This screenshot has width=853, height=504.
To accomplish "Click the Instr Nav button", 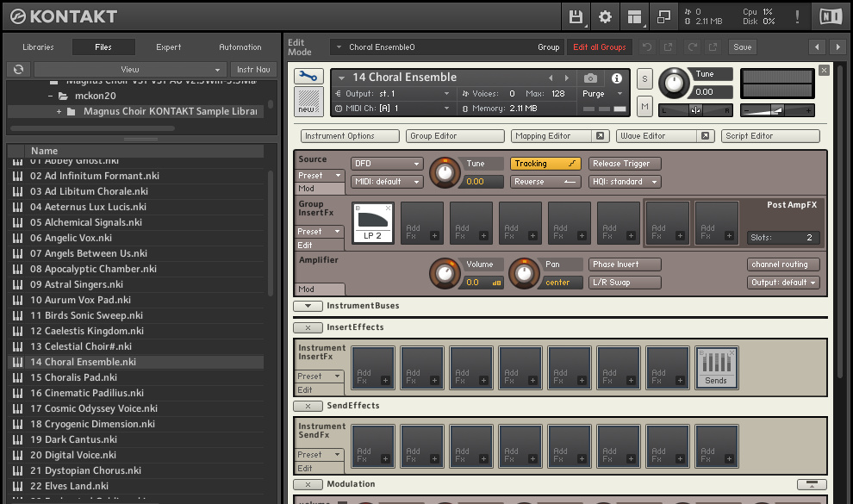I will pos(253,69).
